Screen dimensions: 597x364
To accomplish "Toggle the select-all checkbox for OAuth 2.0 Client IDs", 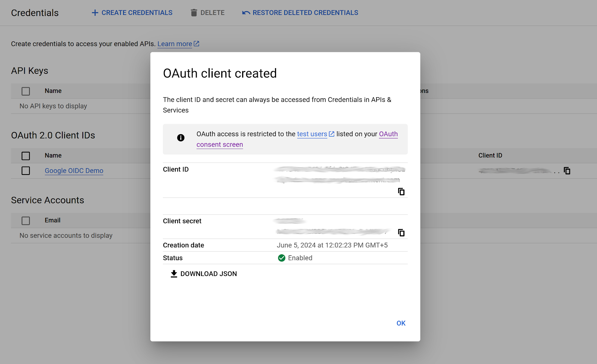I will tap(25, 156).
